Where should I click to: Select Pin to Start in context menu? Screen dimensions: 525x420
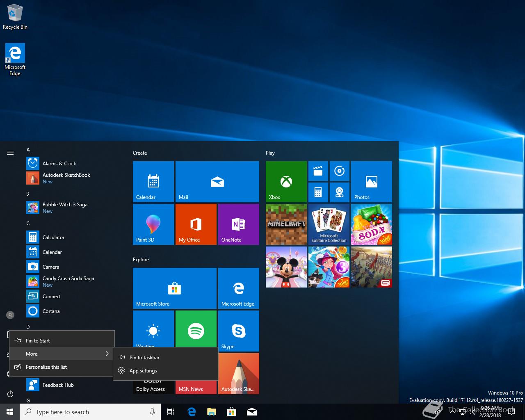point(62,340)
